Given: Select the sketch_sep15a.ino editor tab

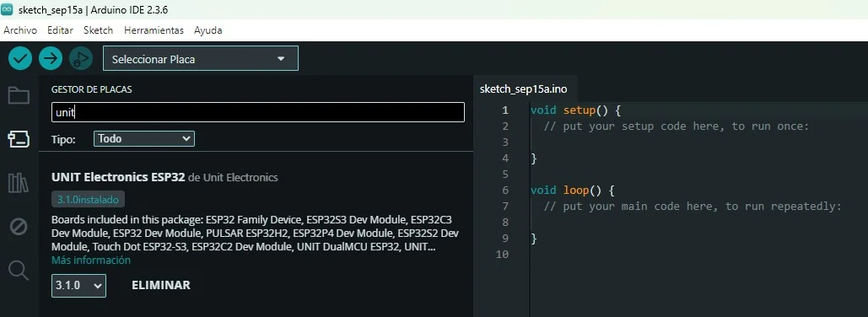Looking at the screenshot, I should click(524, 89).
